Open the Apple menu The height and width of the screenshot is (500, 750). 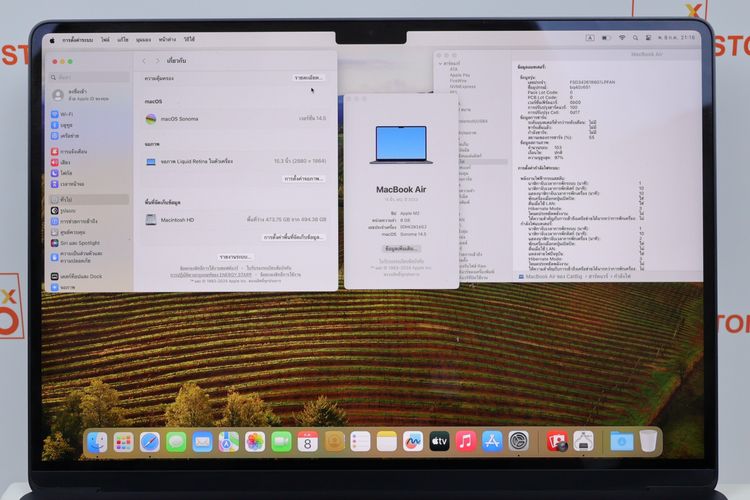click(52, 40)
